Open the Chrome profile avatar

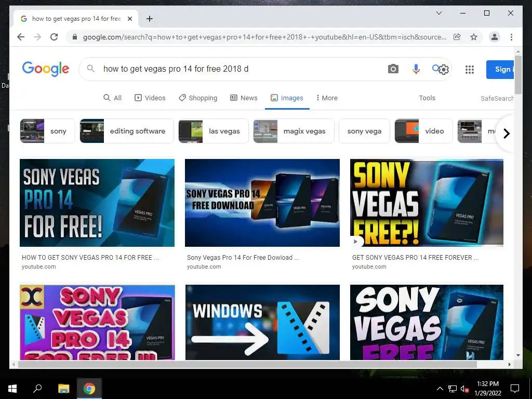495,37
